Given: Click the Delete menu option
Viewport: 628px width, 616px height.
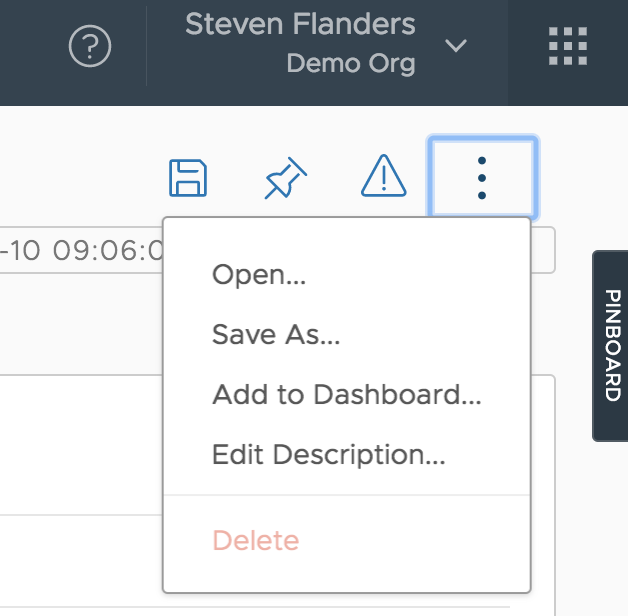Looking at the screenshot, I should click(x=255, y=541).
